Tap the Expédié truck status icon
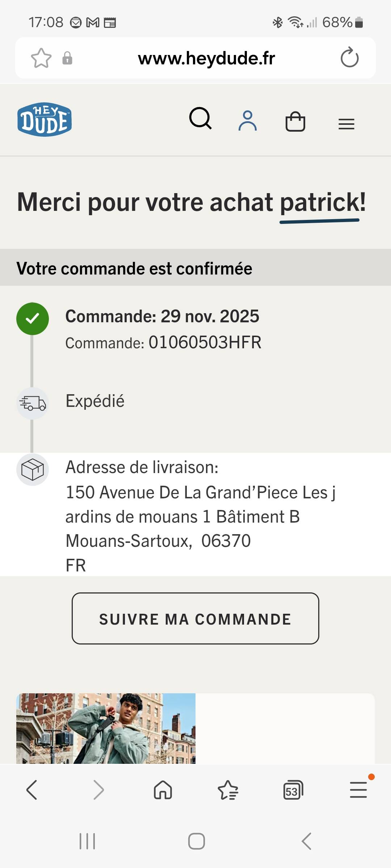The width and height of the screenshot is (391, 868). click(x=33, y=403)
